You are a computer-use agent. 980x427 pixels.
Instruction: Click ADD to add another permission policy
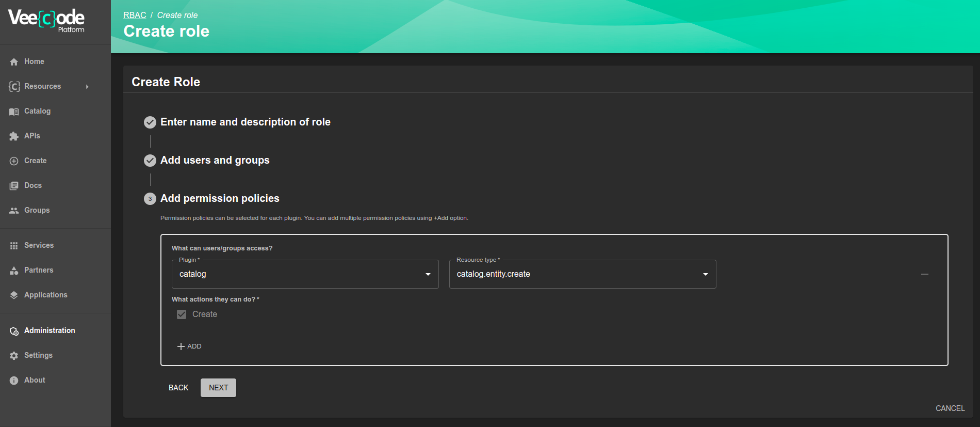[189, 346]
